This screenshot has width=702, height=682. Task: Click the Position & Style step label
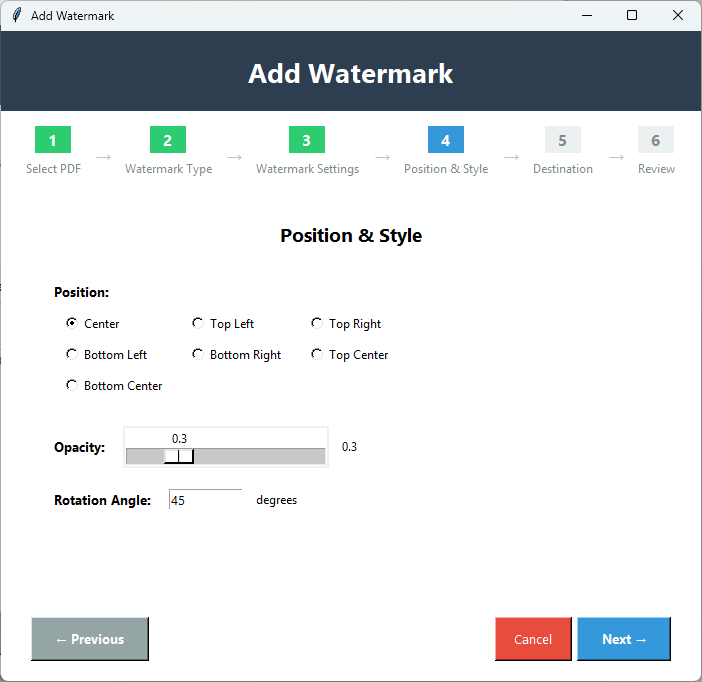[x=446, y=169]
